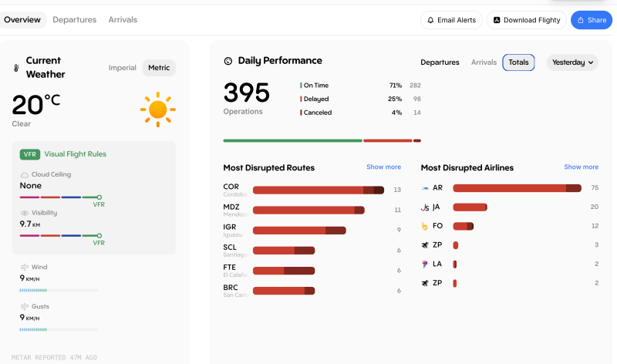Click the COR Cordoba route bar

pyautogui.click(x=318, y=190)
